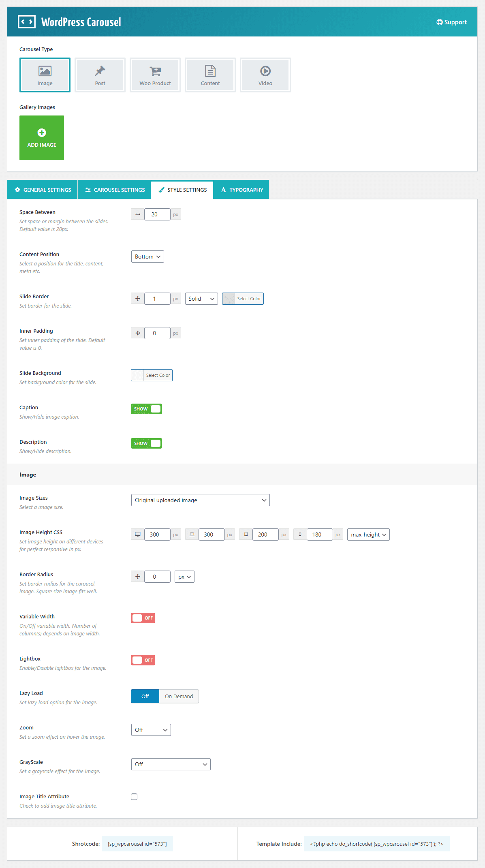This screenshot has height=868, width=485.
Task: Check the Image Title Attribute checkbox
Action: [x=134, y=797]
